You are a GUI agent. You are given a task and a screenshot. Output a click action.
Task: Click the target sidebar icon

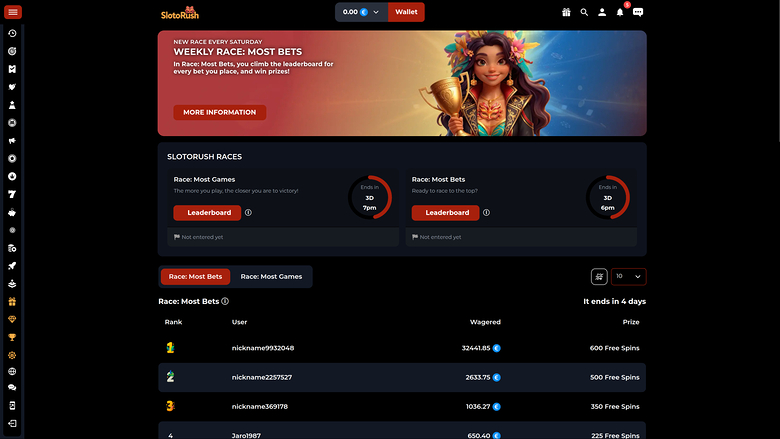coord(12,51)
